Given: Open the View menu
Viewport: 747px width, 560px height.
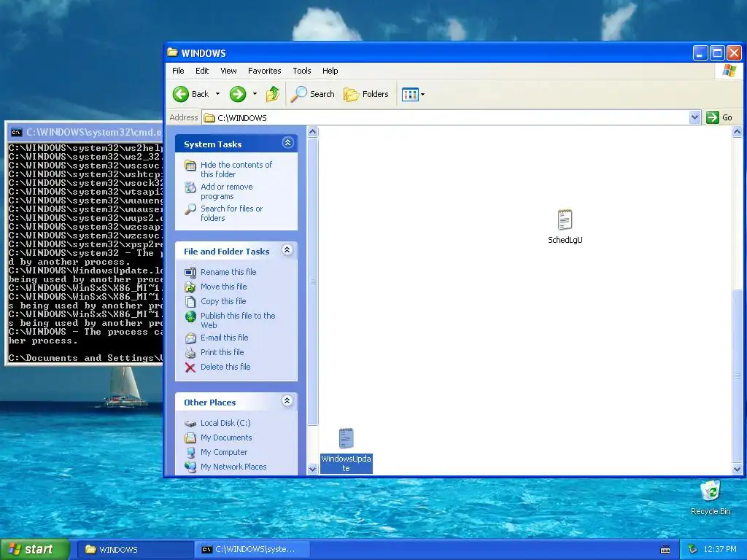Looking at the screenshot, I should (x=228, y=71).
